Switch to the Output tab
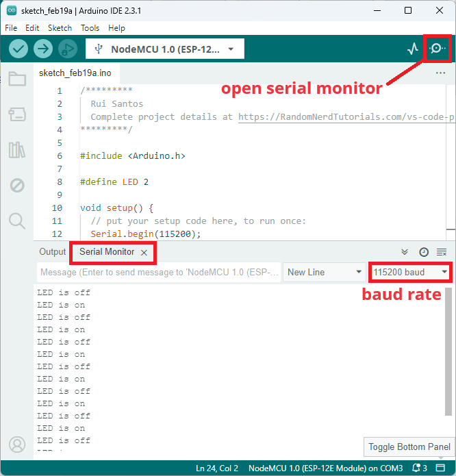This screenshot has width=456, height=476. tap(52, 251)
